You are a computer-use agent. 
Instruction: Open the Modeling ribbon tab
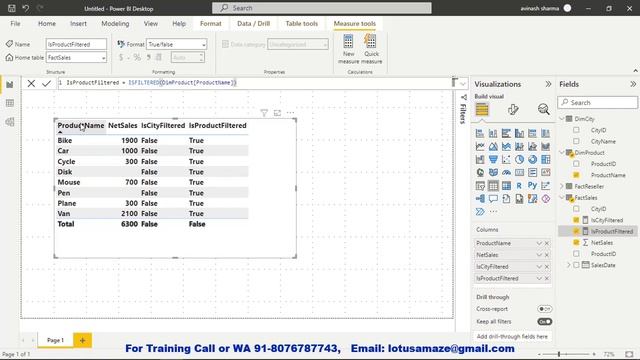pos(115,24)
